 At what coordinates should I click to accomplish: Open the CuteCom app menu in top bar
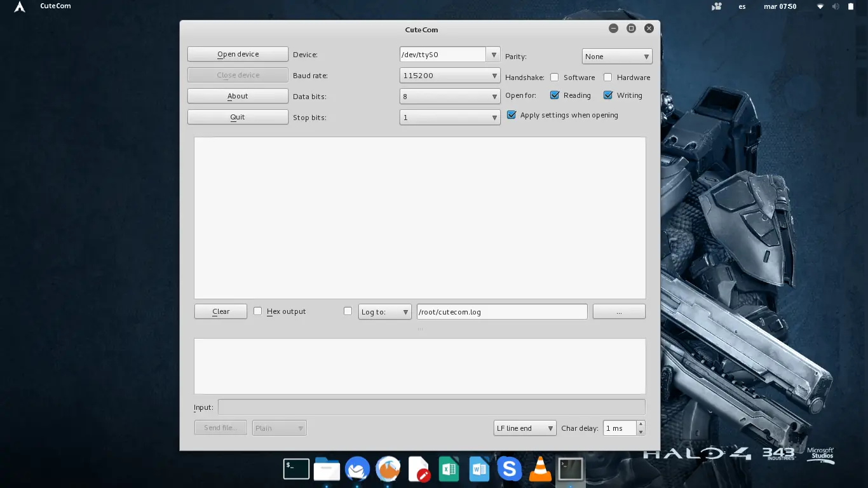[55, 6]
